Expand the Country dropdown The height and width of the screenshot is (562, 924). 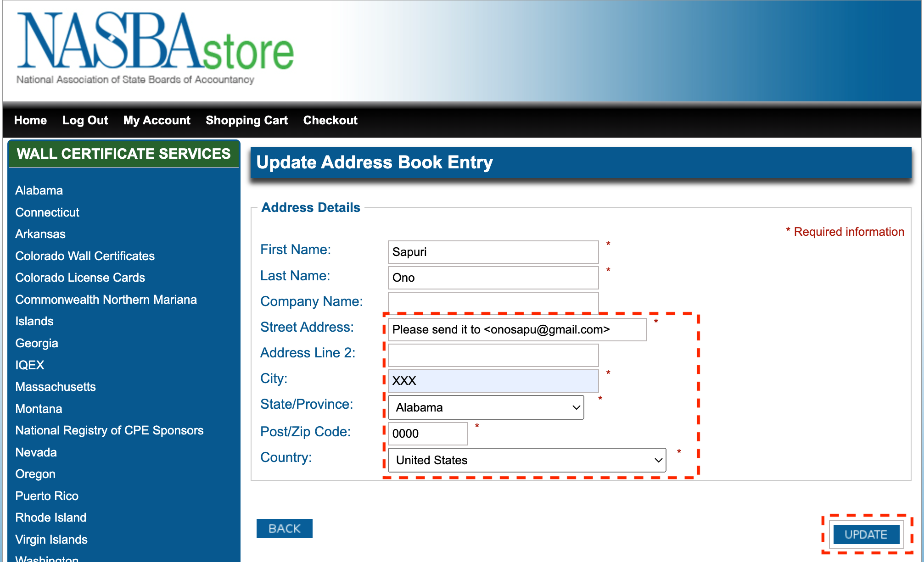526,460
